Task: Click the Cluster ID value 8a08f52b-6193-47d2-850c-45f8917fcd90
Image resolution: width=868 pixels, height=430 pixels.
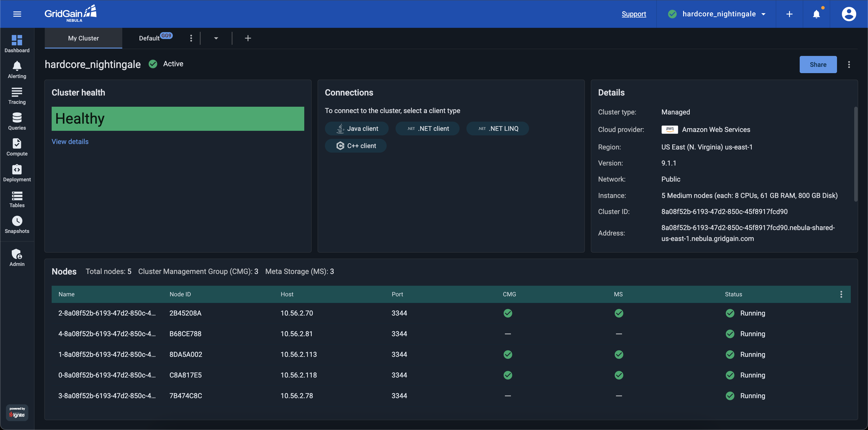Action: click(x=724, y=211)
